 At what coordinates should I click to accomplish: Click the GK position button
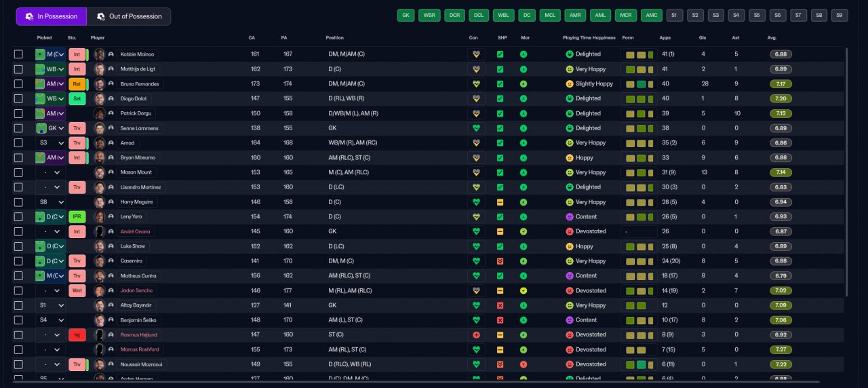[406, 15]
